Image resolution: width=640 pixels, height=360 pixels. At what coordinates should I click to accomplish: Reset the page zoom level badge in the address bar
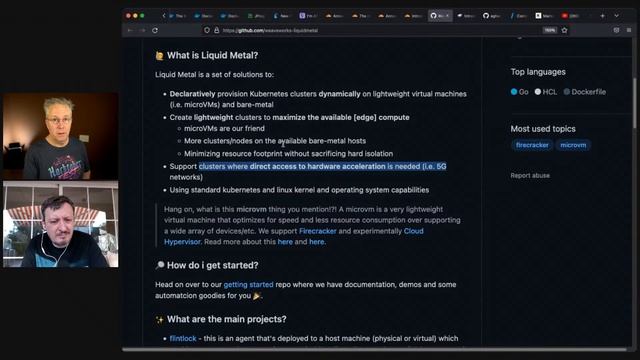pyautogui.click(x=550, y=30)
